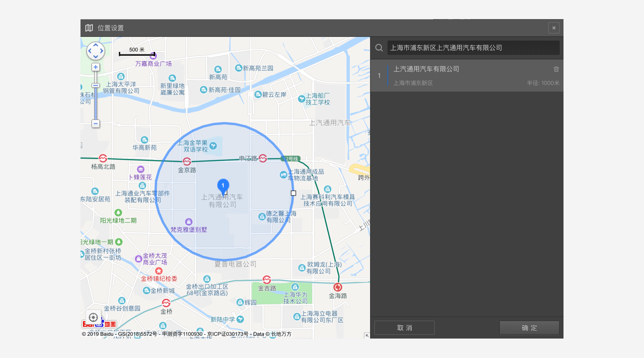
Task: Click the blue location marker number 1
Action: pyautogui.click(x=223, y=186)
